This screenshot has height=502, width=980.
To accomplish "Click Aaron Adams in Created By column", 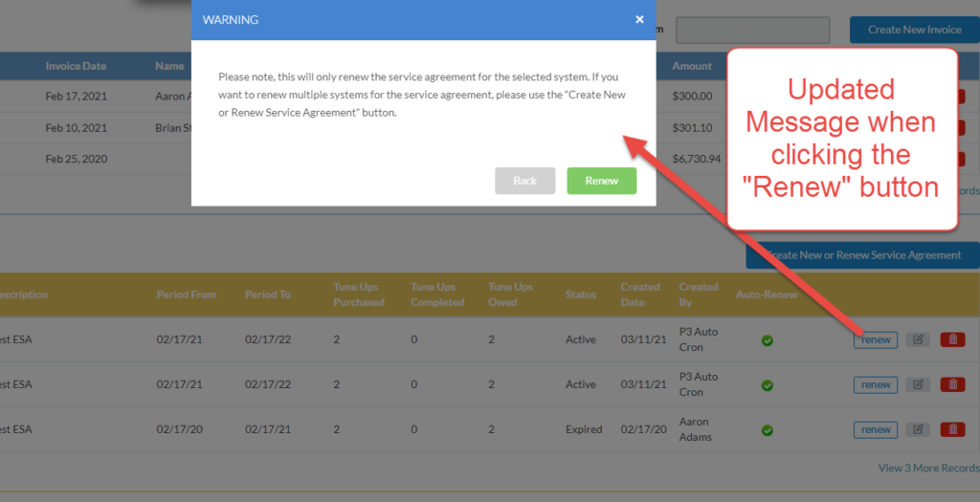I will click(695, 429).
